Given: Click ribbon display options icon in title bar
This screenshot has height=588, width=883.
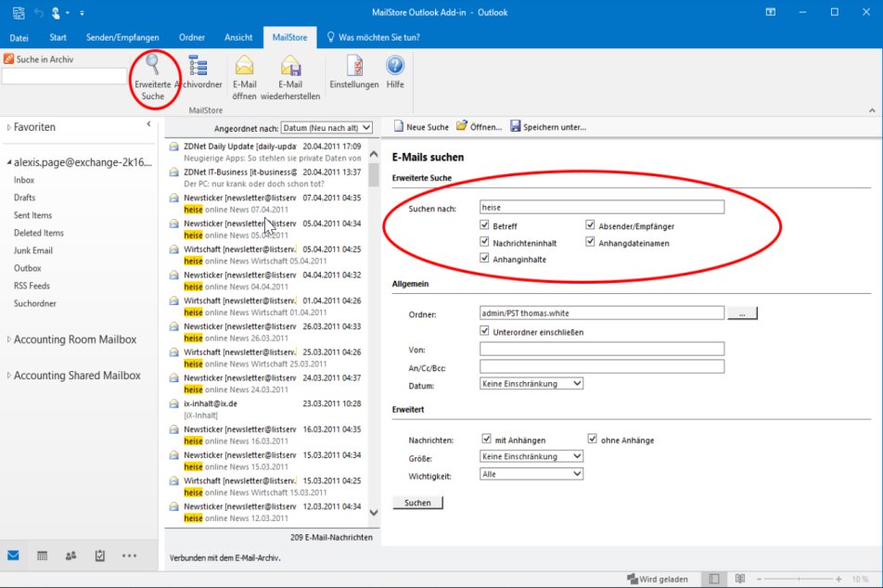Looking at the screenshot, I should [771, 12].
